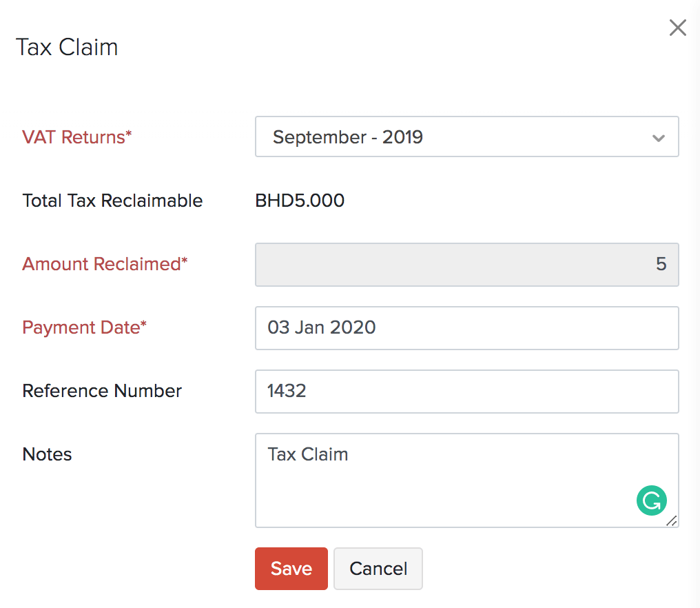Click the Notes label
The image size is (700, 608).
[x=46, y=454]
